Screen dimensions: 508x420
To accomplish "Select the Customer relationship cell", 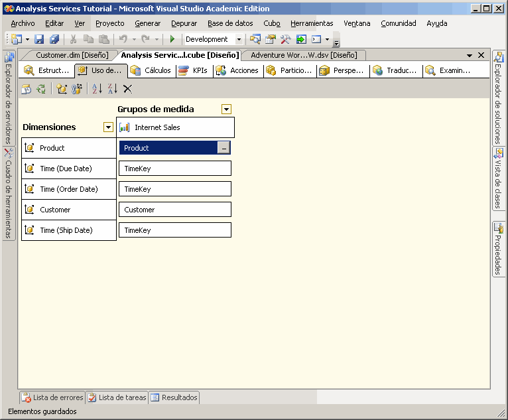I will coord(175,210).
